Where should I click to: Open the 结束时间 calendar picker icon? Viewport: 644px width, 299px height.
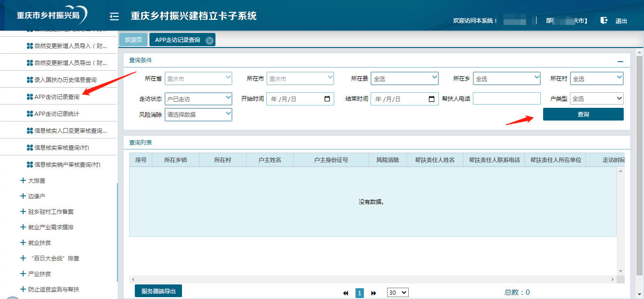(432, 99)
